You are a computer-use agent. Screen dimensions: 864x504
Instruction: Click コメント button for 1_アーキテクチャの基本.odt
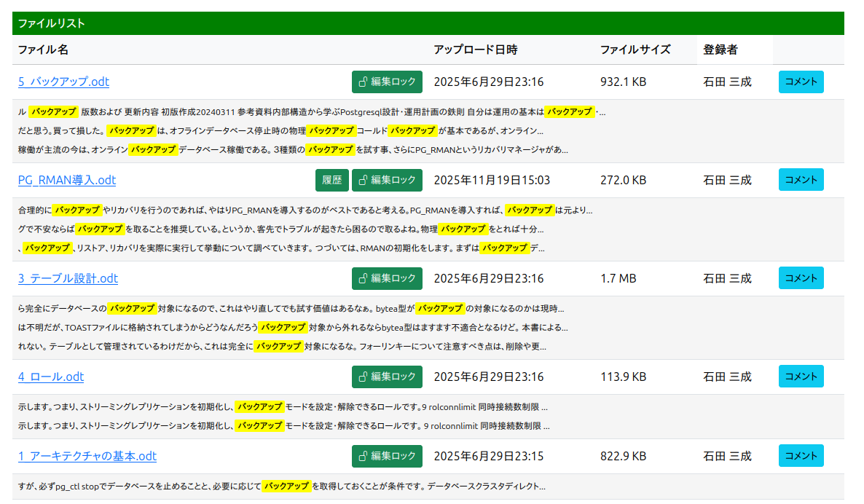tap(801, 456)
